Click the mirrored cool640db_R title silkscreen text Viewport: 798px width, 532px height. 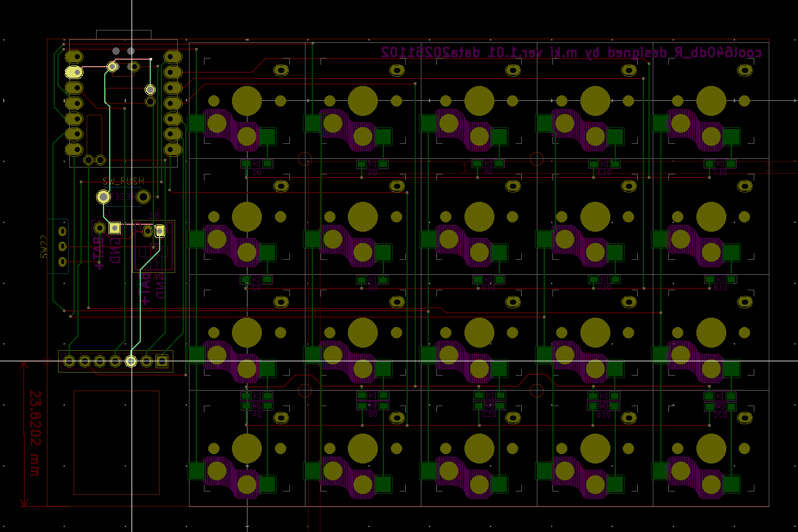(x=571, y=52)
